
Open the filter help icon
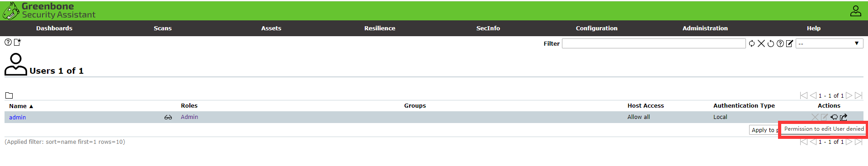(780, 43)
